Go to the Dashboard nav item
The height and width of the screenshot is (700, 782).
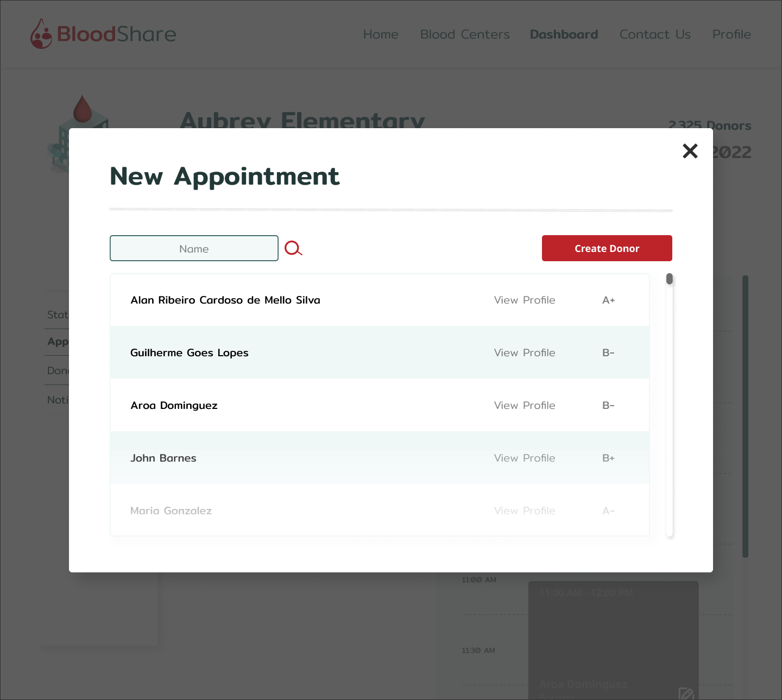coord(564,34)
